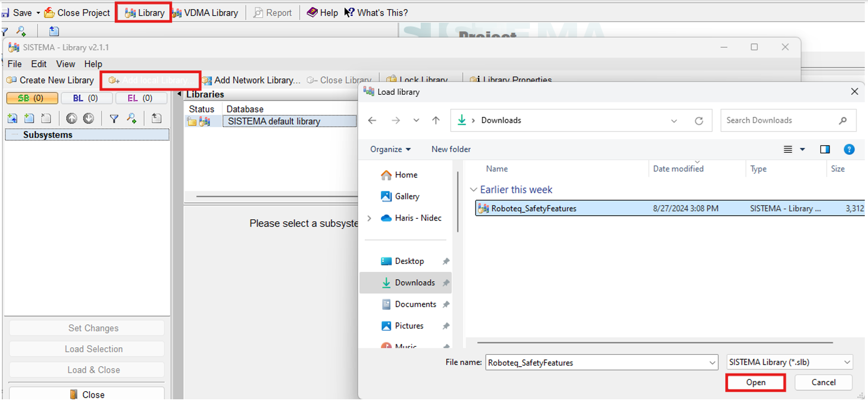Image resolution: width=868 pixels, height=402 pixels.
Task: Toggle the preview pane
Action: coord(825,150)
